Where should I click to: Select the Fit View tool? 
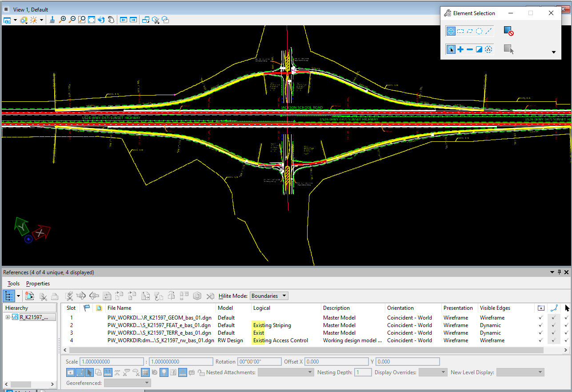92,20
